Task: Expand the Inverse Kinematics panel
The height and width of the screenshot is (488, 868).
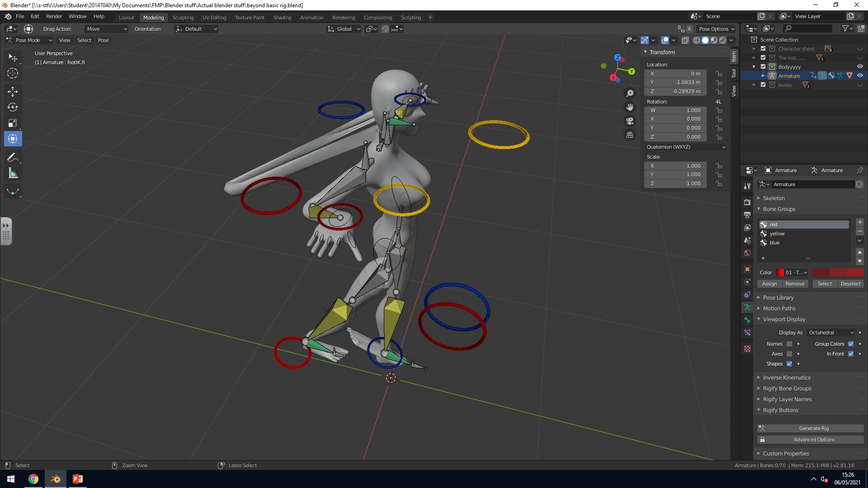Action: click(787, 377)
